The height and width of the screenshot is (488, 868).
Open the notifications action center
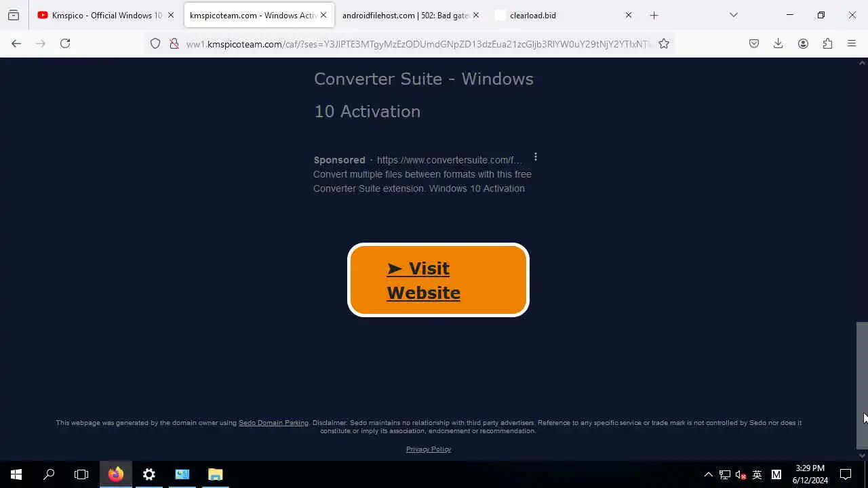pos(846,474)
